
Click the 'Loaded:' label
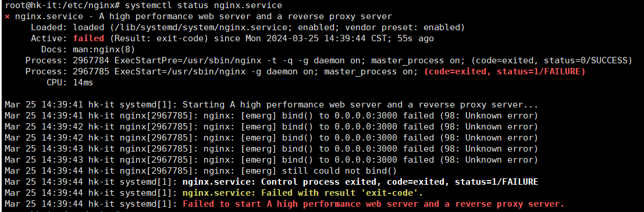49,27
